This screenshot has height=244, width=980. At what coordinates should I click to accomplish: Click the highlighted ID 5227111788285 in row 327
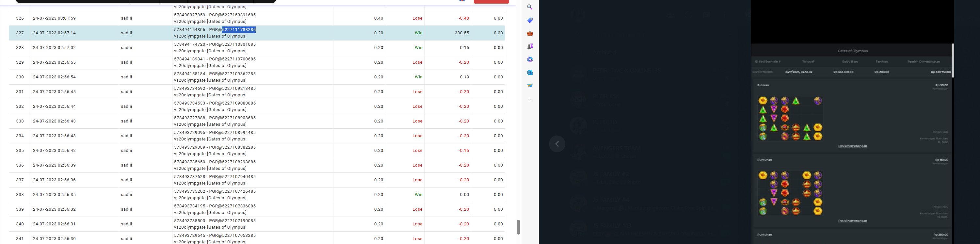point(239,30)
